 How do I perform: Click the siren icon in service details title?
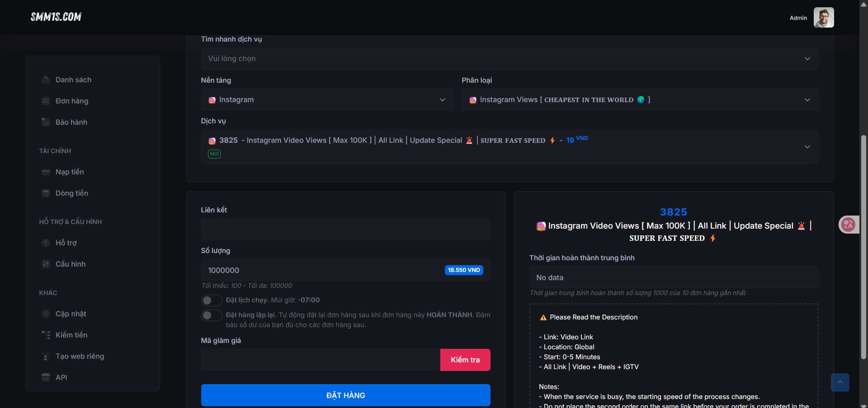click(x=802, y=226)
